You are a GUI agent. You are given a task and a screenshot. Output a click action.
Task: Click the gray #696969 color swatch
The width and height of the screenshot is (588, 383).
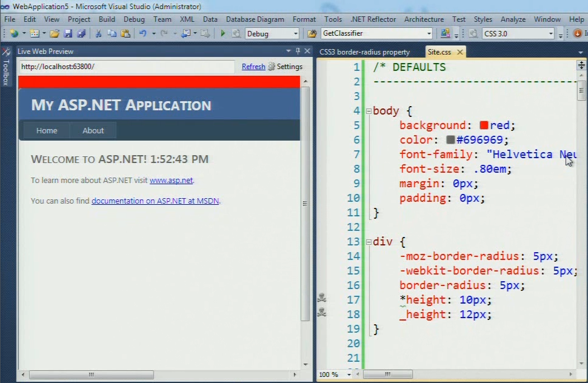pyautogui.click(x=450, y=140)
